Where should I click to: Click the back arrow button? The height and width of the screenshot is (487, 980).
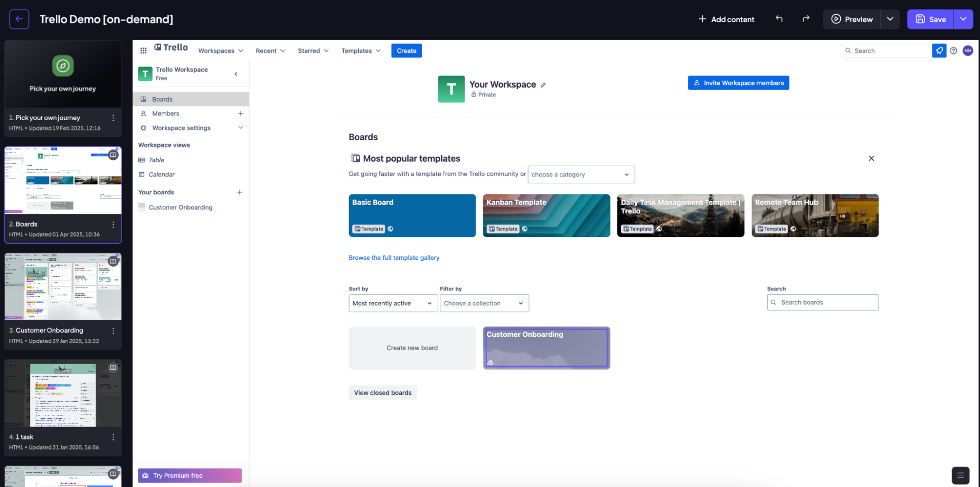(x=19, y=19)
